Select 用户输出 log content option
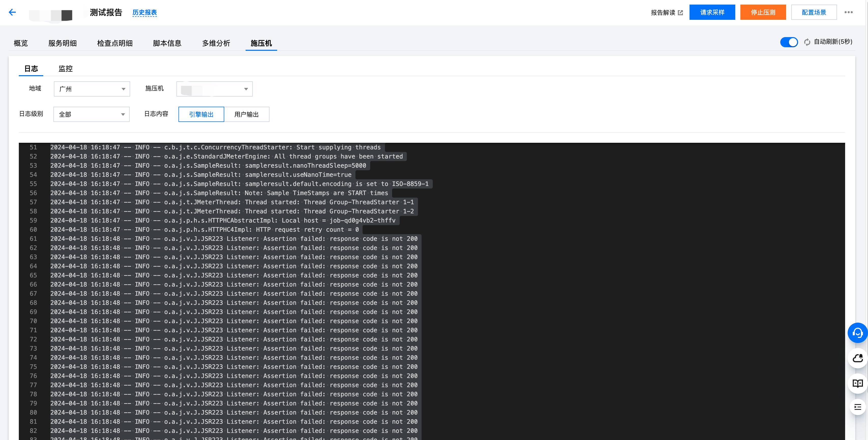This screenshot has width=868, height=440. [246, 115]
